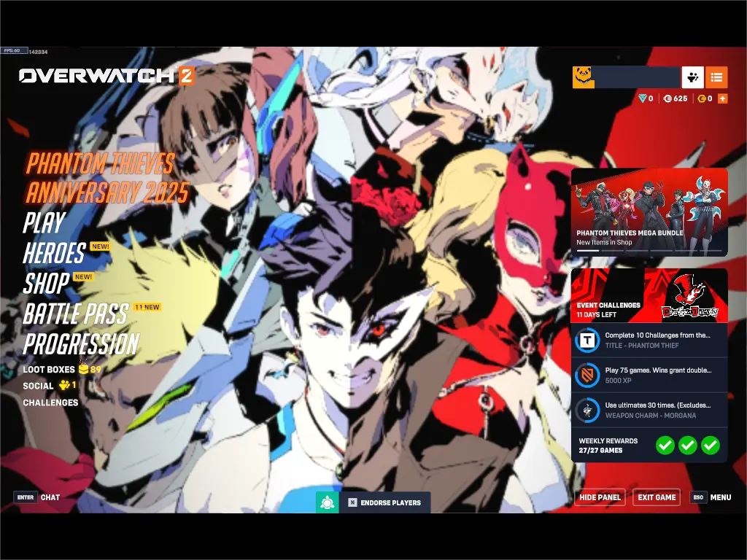Viewport: 747px width, 560px height.
Task: Open the Challenges menu entry
Action: [x=50, y=402]
